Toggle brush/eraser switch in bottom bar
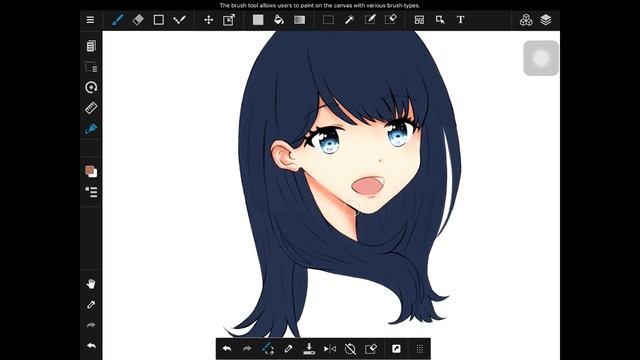Viewport: 640px width, 360px height. coord(267,349)
